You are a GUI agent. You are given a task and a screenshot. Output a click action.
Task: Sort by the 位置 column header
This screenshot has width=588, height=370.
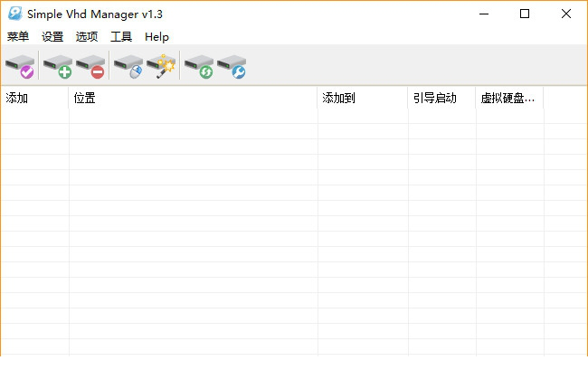coord(193,98)
